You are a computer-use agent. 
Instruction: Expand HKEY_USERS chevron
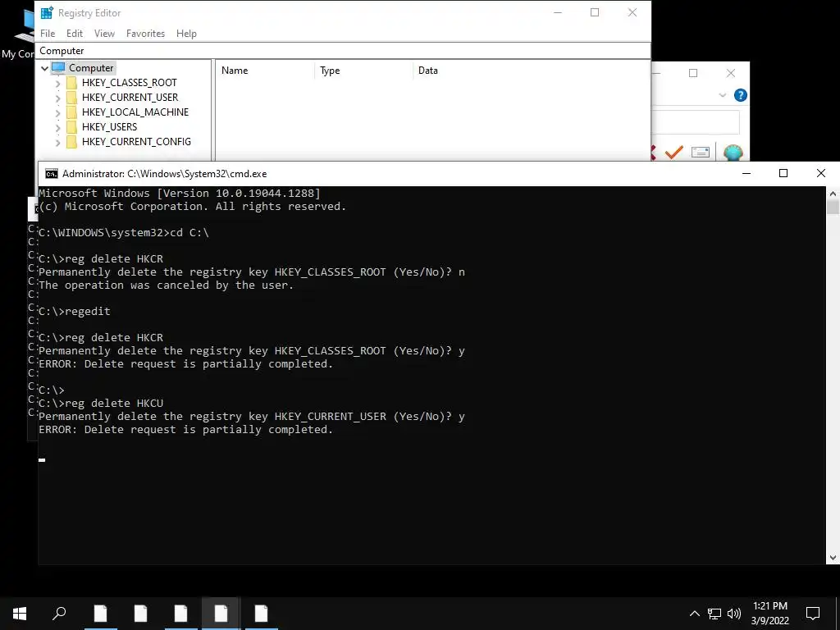pos(58,127)
